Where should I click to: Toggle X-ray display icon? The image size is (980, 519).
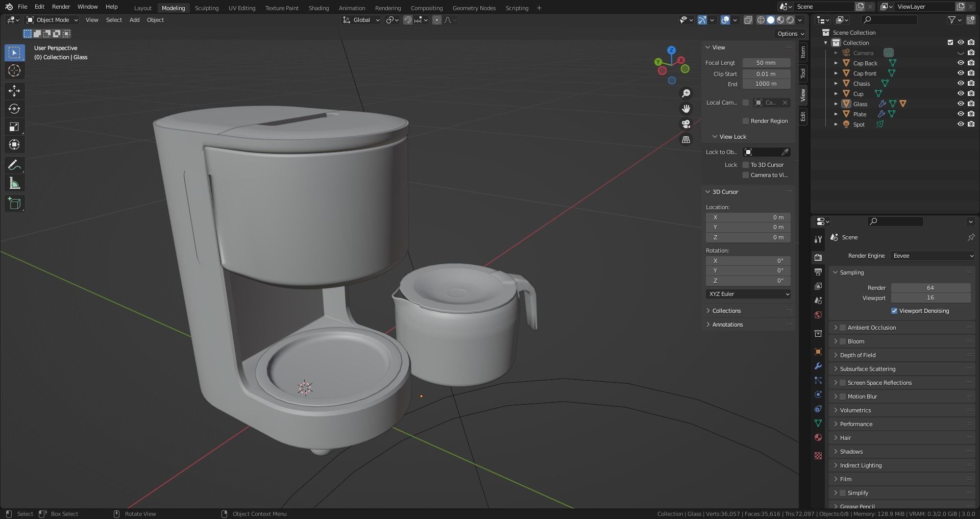748,20
